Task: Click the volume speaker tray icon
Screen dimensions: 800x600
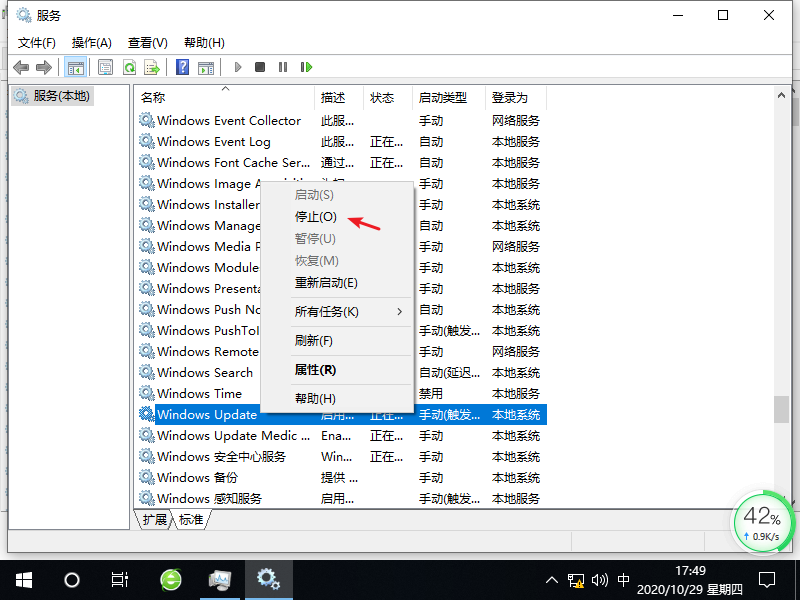Action: [x=600, y=579]
